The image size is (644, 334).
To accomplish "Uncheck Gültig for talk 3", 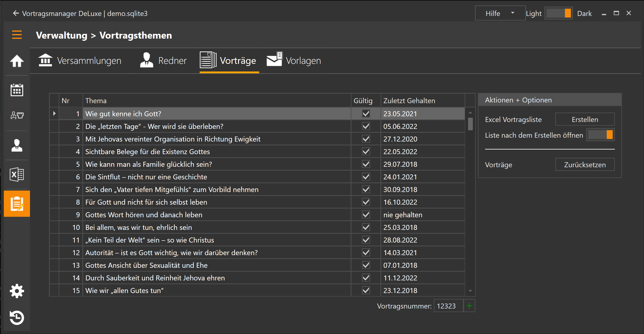I will (x=366, y=139).
